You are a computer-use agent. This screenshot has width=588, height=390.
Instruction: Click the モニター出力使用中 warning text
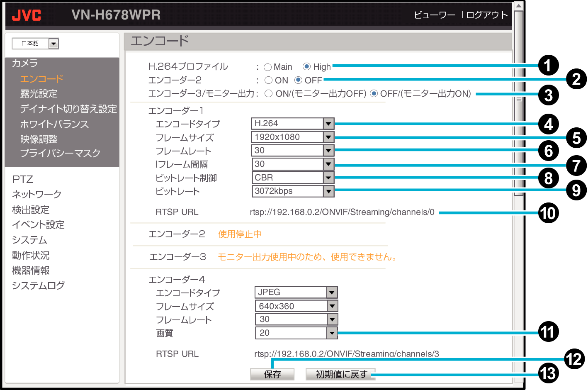[x=307, y=257]
